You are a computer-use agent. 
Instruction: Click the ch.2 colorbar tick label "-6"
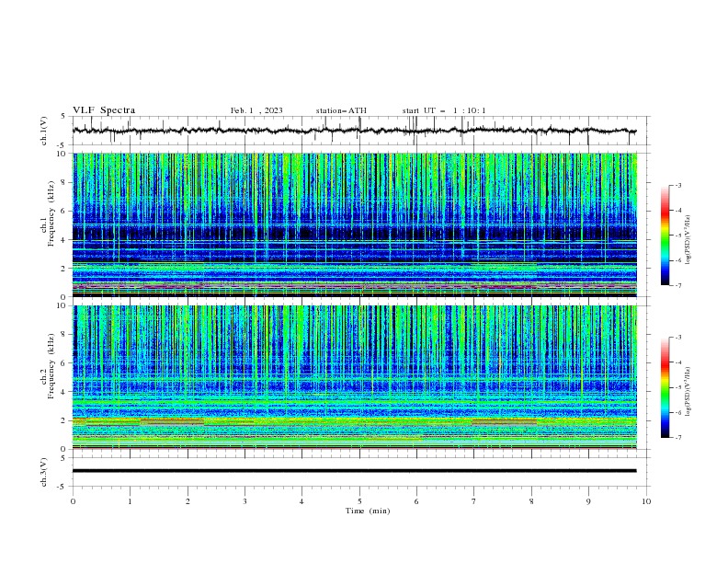(677, 412)
